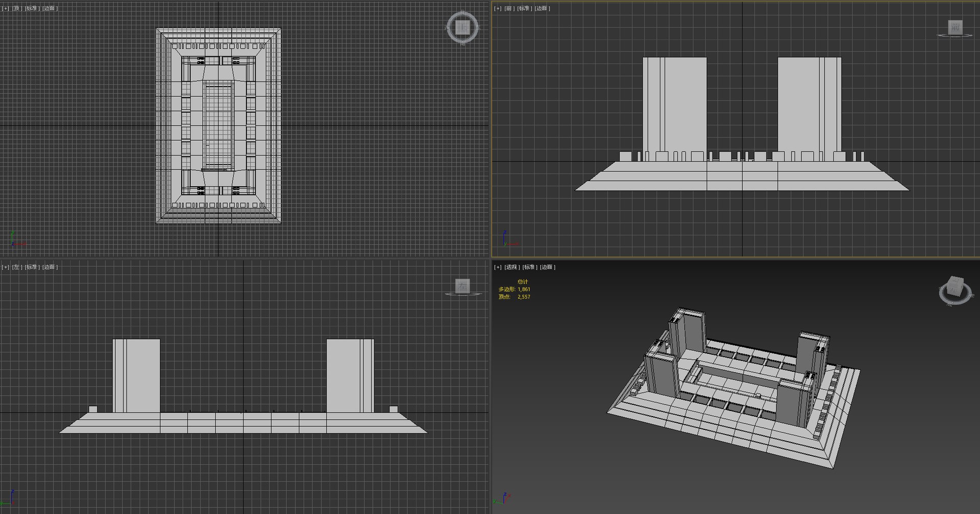Open the 前 (Front) view label menu
This screenshot has width=980, height=514.
point(509,8)
